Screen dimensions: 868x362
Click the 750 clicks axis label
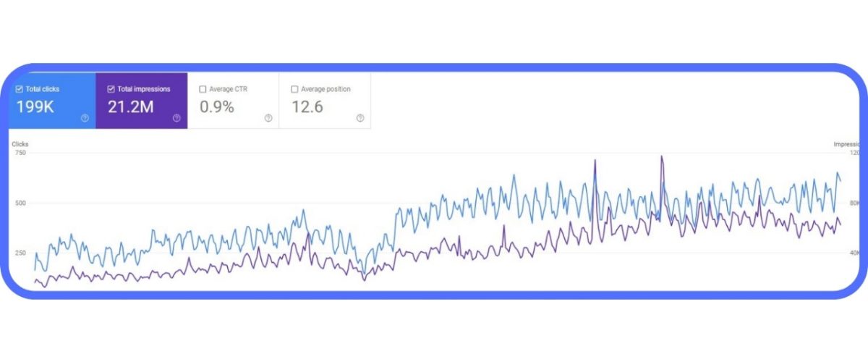point(20,153)
